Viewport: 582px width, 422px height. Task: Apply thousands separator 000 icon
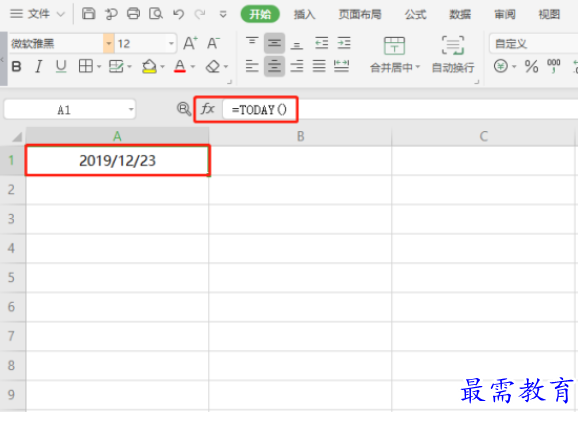pos(554,66)
